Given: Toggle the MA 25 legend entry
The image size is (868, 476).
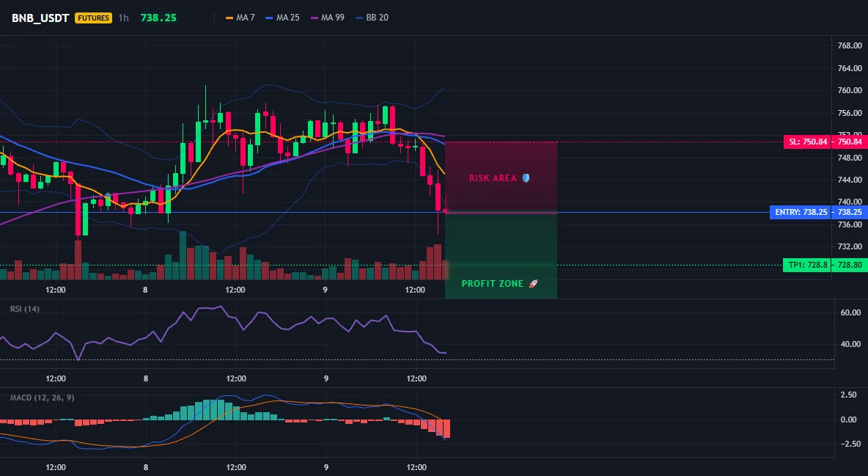Looking at the screenshot, I should pos(282,18).
